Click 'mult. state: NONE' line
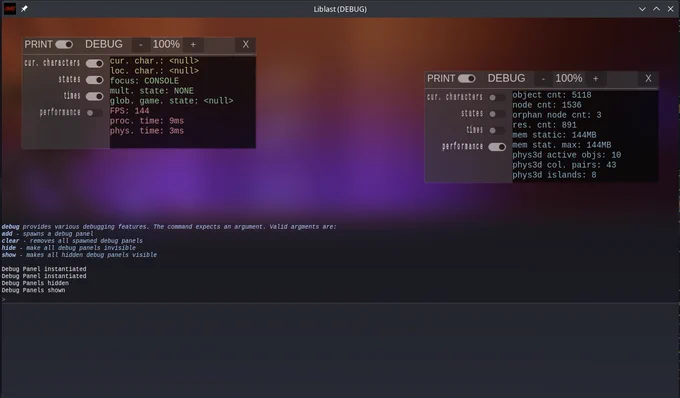 pyautogui.click(x=152, y=91)
